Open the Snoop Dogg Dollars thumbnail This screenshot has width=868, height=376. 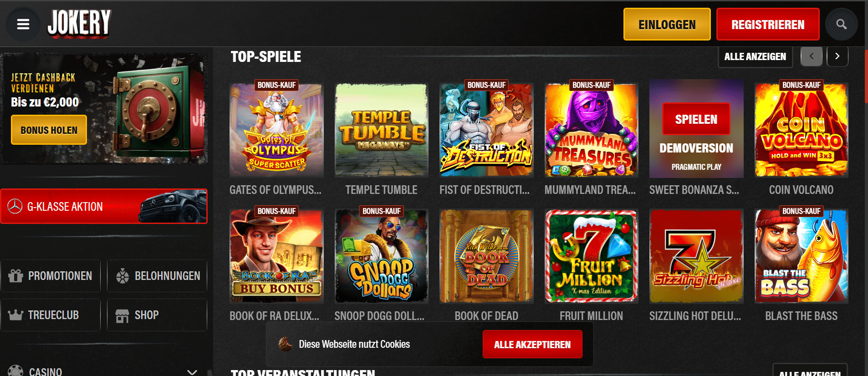pyautogui.click(x=381, y=256)
